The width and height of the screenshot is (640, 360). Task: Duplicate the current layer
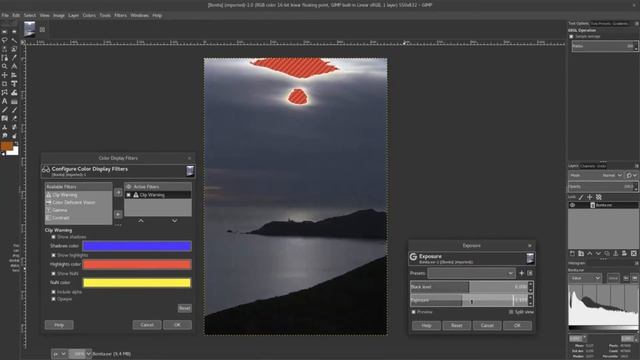click(607, 253)
